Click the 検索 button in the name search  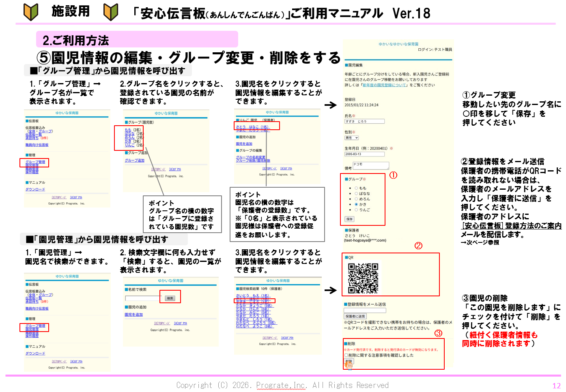[x=170, y=298]
